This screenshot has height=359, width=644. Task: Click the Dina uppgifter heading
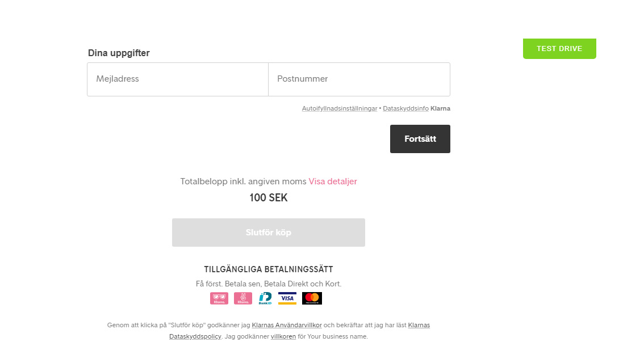[x=119, y=53]
